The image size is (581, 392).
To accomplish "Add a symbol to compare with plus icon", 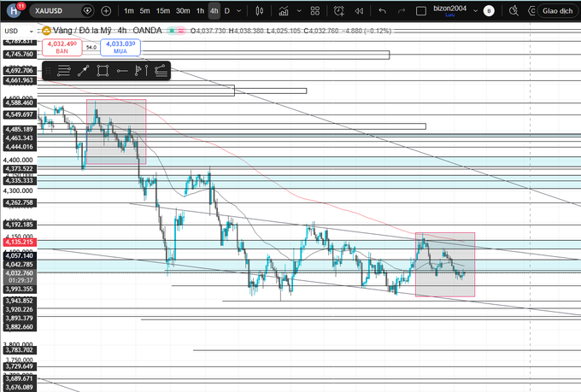I will [106, 11].
